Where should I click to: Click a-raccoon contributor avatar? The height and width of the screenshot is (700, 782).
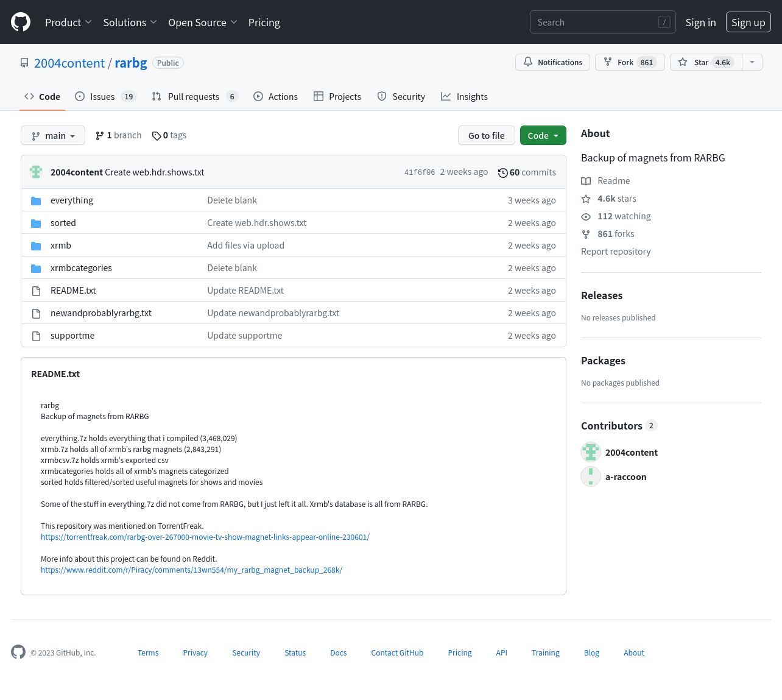[x=591, y=476]
